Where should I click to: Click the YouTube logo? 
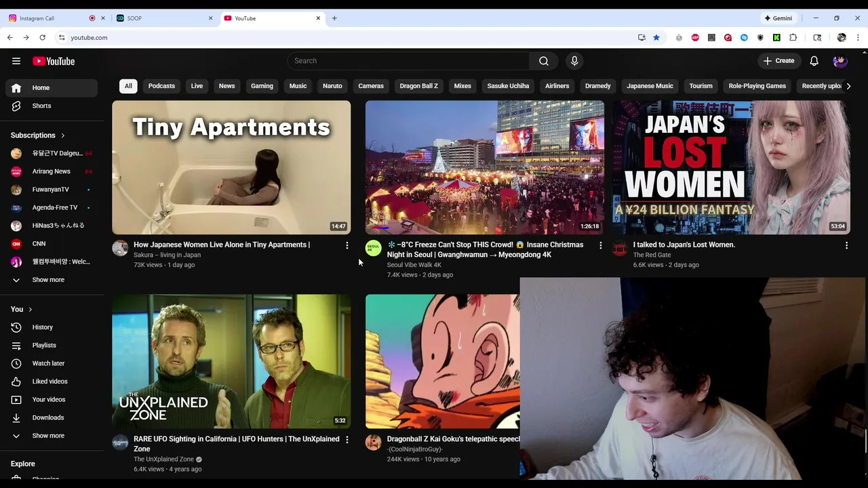[x=54, y=61]
